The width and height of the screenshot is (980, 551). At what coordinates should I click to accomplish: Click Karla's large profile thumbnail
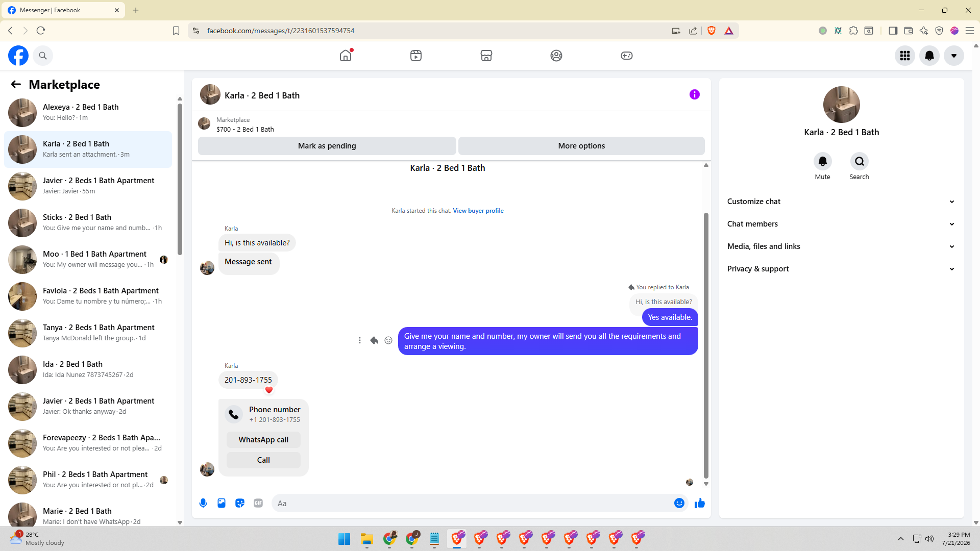point(842,105)
